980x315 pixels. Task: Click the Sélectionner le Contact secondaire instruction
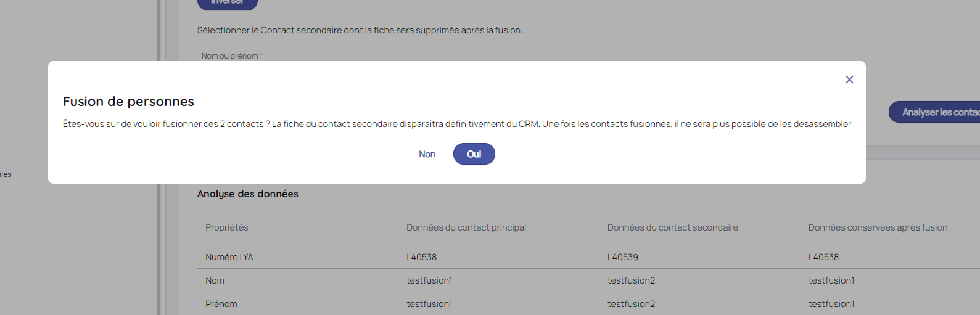pos(361,30)
